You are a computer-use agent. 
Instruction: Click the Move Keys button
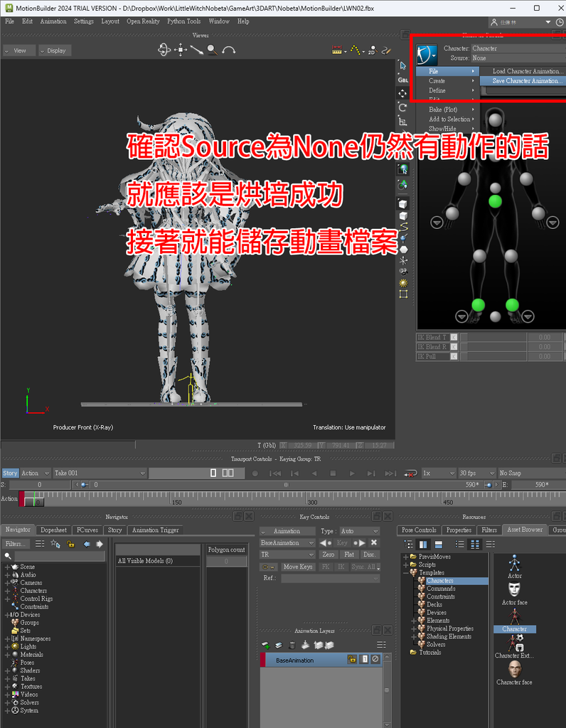pyautogui.click(x=298, y=567)
